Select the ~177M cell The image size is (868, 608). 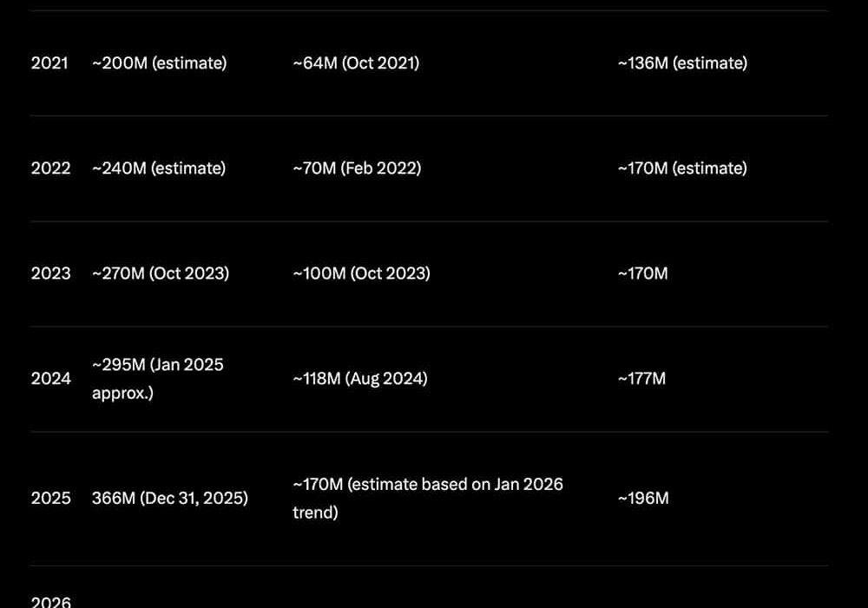coord(642,379)
